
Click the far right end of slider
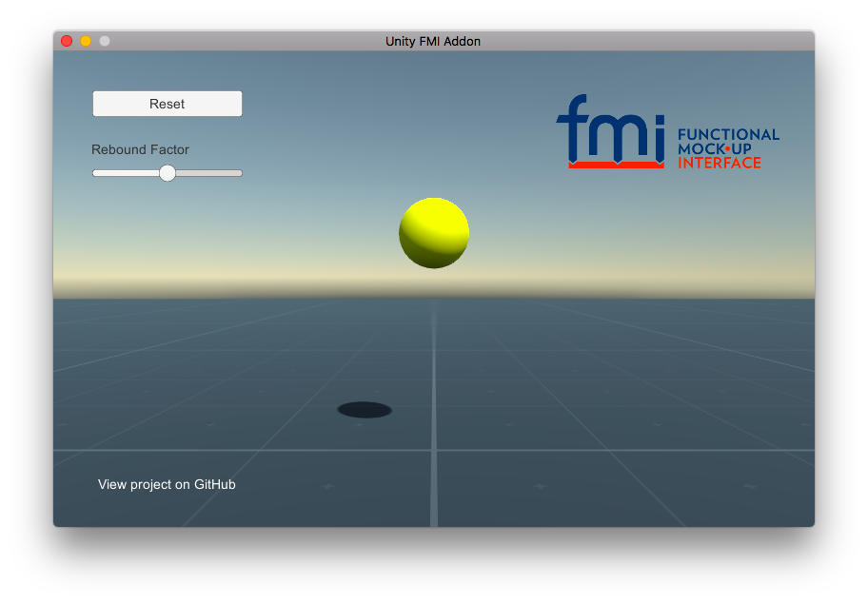point(240,173)
